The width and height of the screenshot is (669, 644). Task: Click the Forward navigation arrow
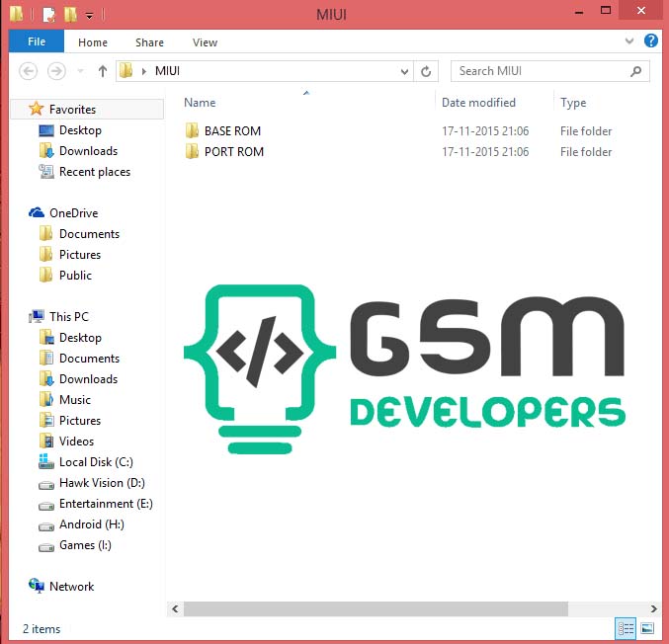pos(56,71)
